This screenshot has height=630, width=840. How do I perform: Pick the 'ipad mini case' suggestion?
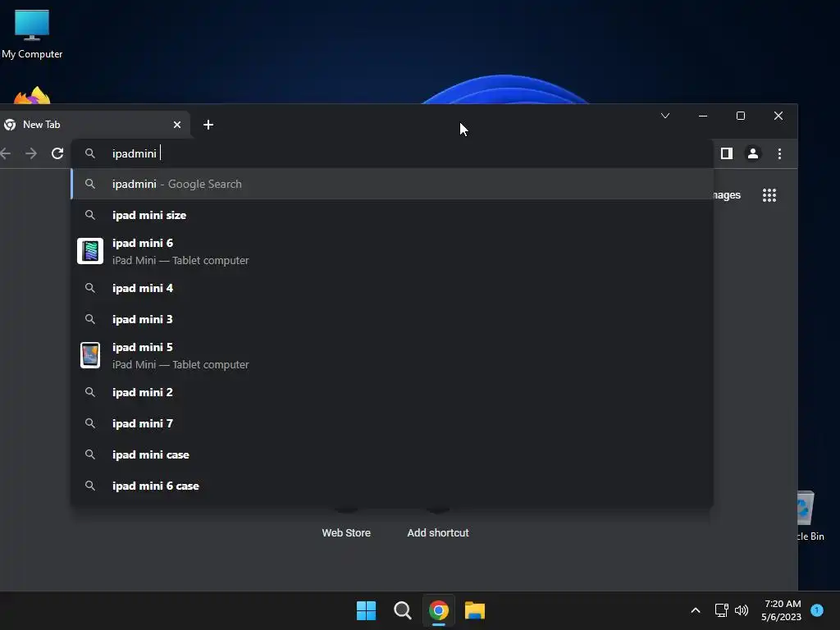point(391,454)
